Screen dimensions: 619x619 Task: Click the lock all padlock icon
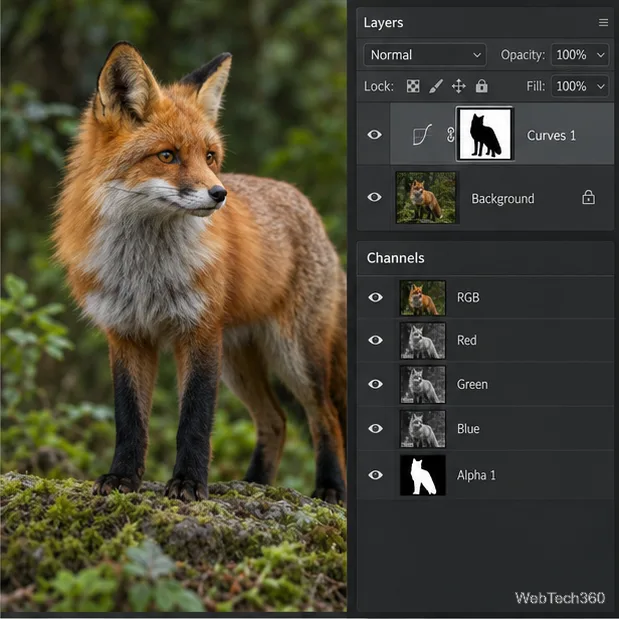481,86
